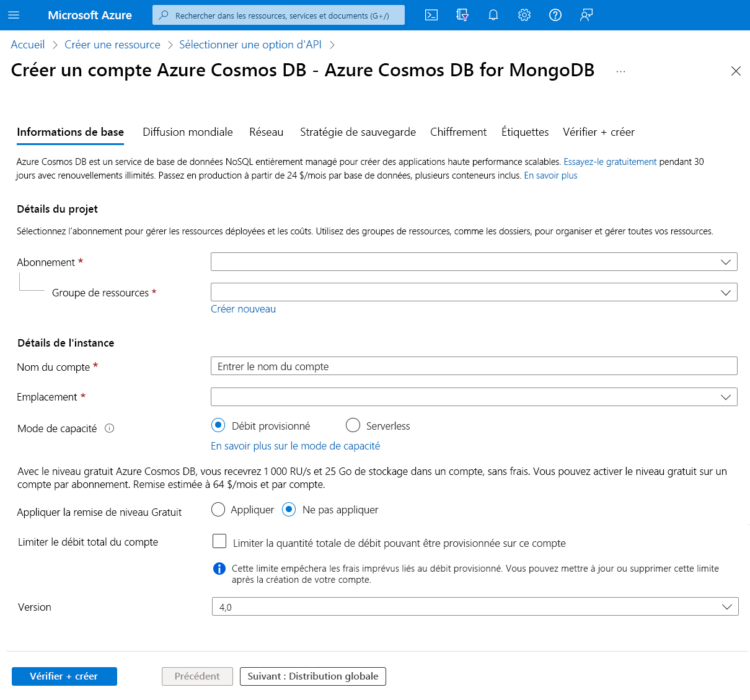Check the Limiter la quantité totale checkbox
Image resolution: width=750 pixels, height=700 pixels.
click(219, 541)
